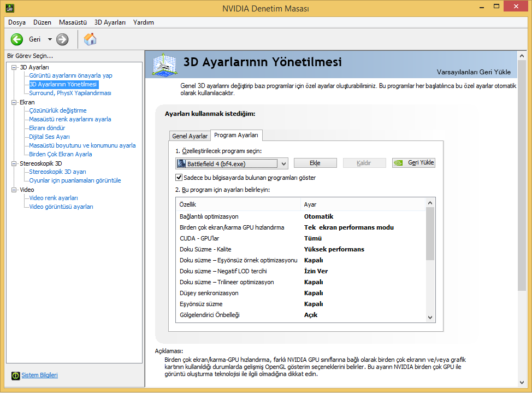The height and width of the screenshot is (393, 532).
Task: Click the green Back arrow icon
Action: (x=16, y=39)
